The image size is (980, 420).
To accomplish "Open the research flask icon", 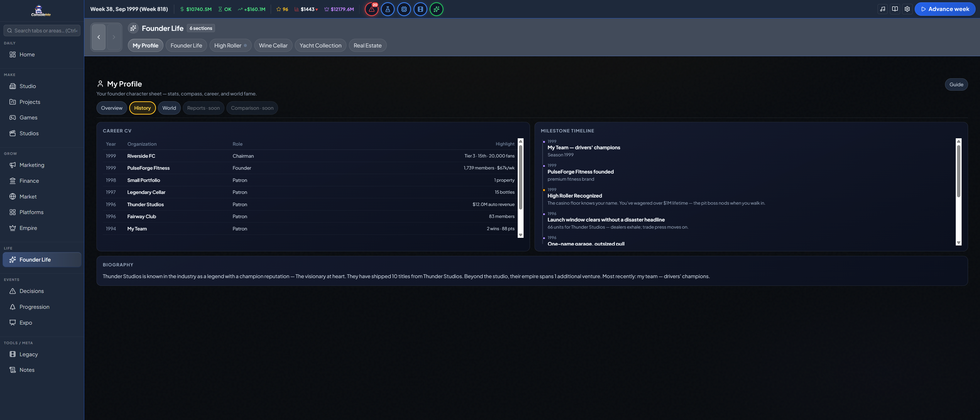I will [388, 9].
